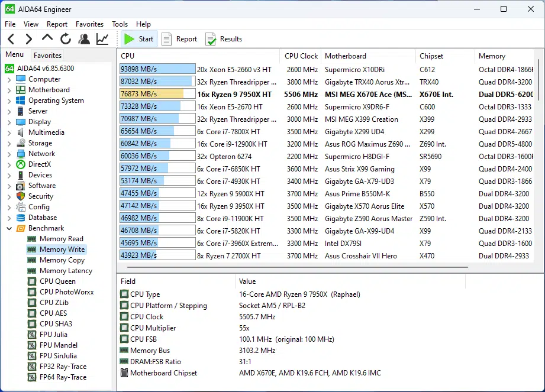Select the Memory Write benchmark item
The height and width of the screenshot is (392, 545).
point(56,250)
